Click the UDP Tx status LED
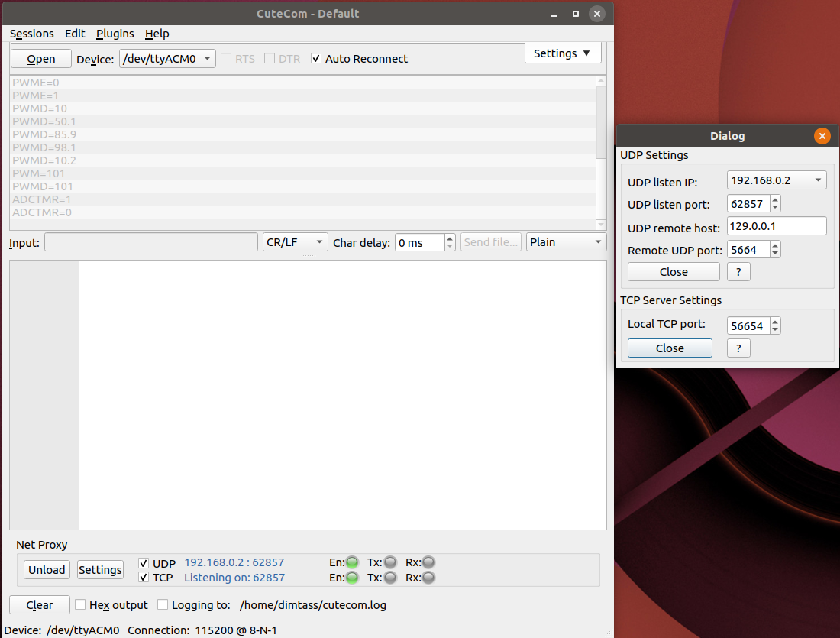840x638 pixels. click(389, 562)
